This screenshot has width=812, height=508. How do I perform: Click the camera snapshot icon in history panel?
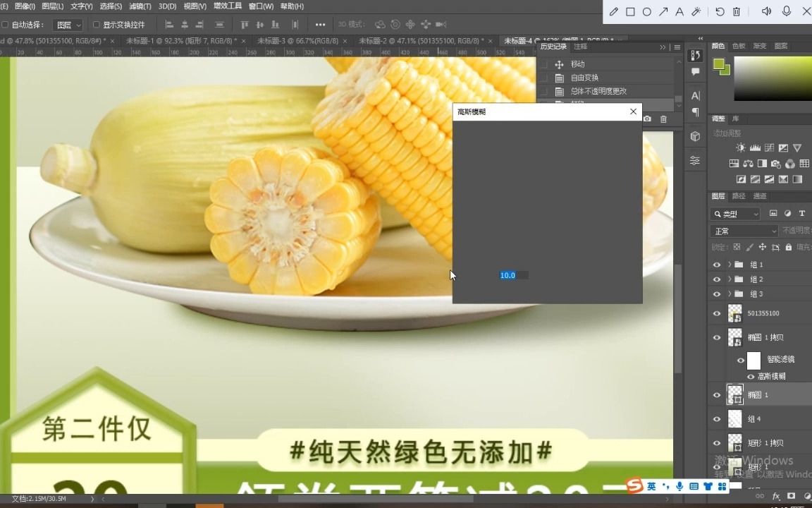click(x=646, y=119)
